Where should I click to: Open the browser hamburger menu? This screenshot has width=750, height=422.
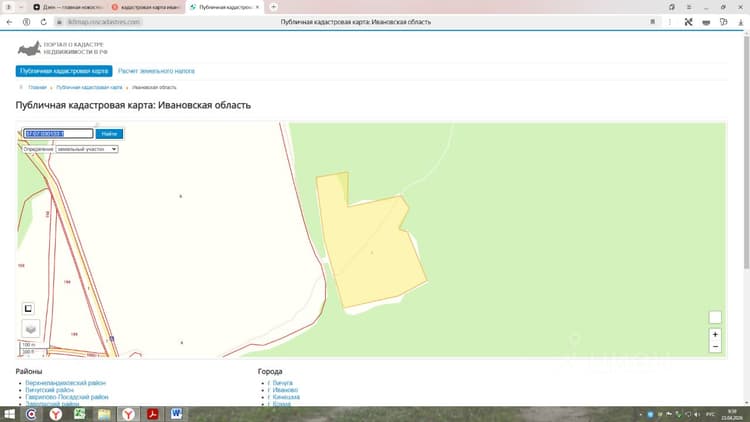pyautogui.click(x=689, y=7)
